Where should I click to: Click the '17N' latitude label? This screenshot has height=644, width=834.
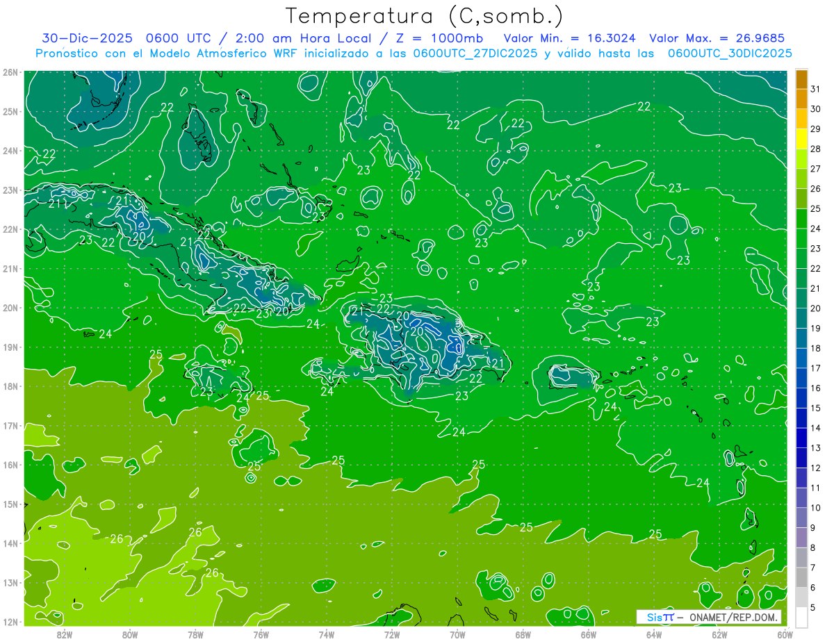click(10, 426)
